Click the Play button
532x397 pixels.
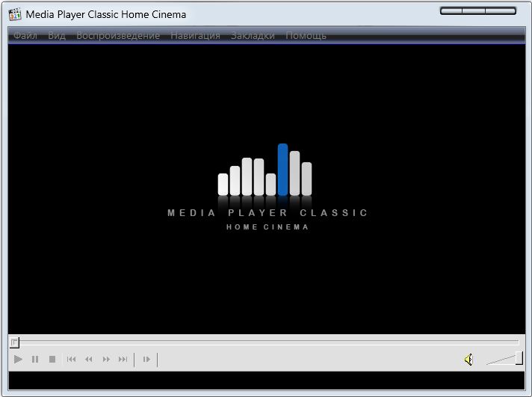18,359
